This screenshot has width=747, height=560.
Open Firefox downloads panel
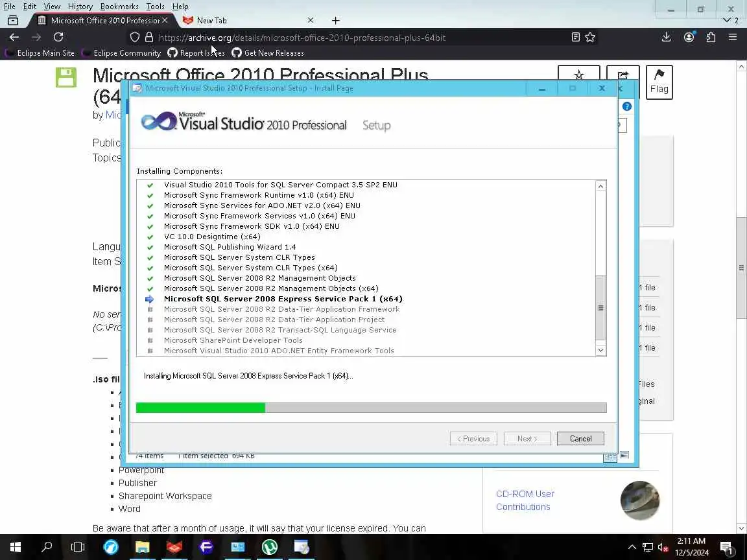click(667, 37)
